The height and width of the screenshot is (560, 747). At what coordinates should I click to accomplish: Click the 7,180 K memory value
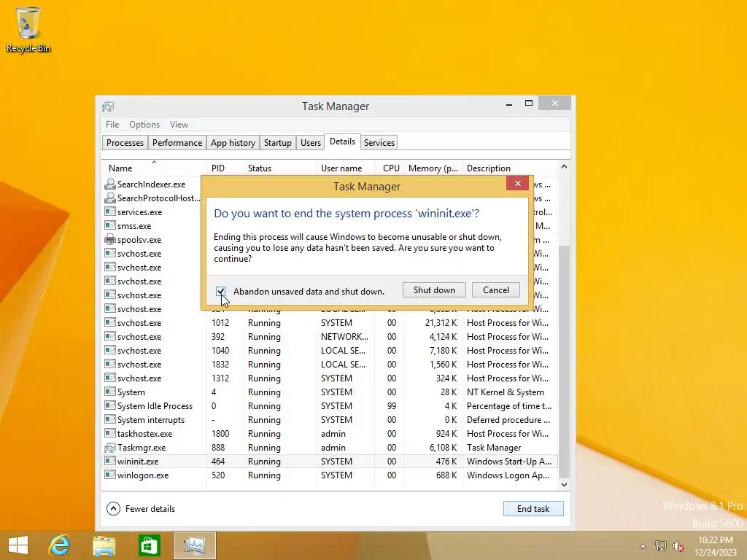pyautogui.click(x=443, y=351)
